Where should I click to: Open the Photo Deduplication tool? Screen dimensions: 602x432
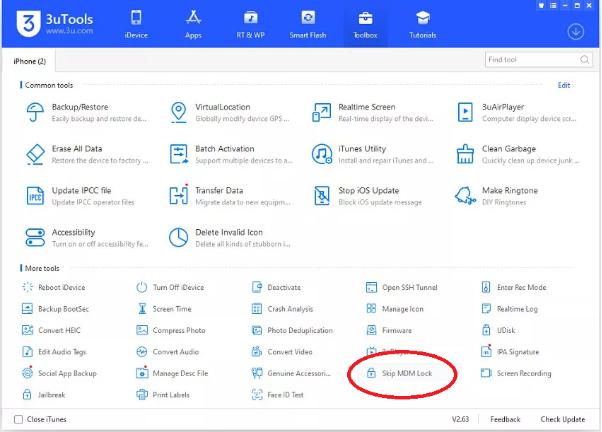point(292,330)
